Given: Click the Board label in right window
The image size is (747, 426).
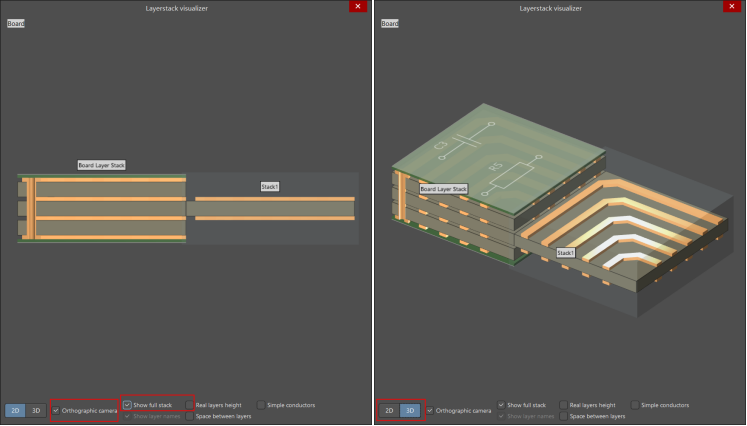Looking at the screenshot, I should [390, 23].
